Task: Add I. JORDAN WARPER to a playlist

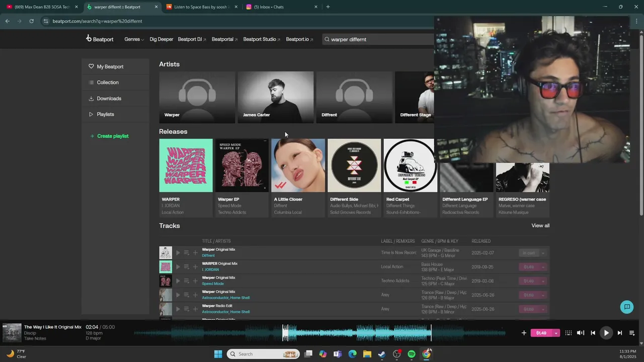Action: pos(195,267)
